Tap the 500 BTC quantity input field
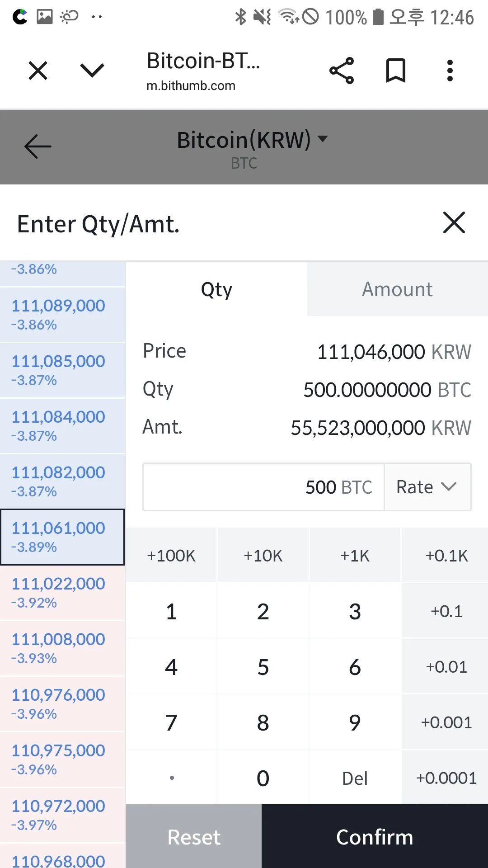Image resolution: width=488 pixels, height=868 pixels. [263, 487]
